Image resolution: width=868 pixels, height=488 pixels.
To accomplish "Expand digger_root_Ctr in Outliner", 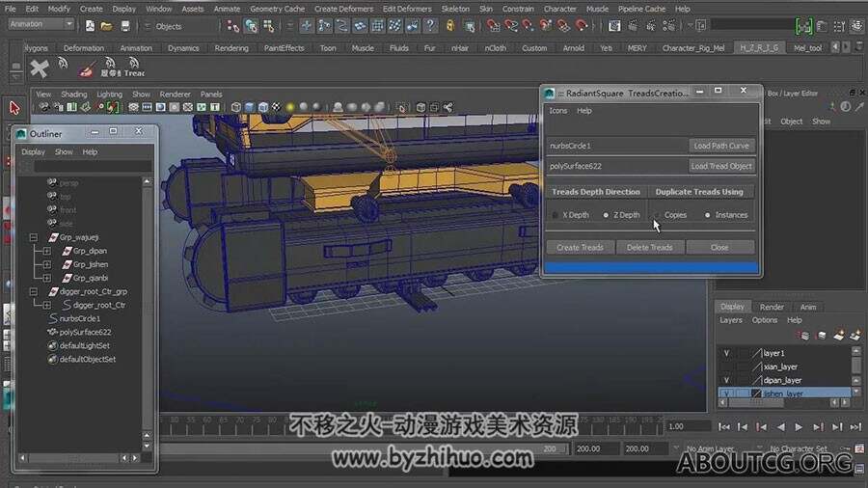I will (x=47, y=305).
